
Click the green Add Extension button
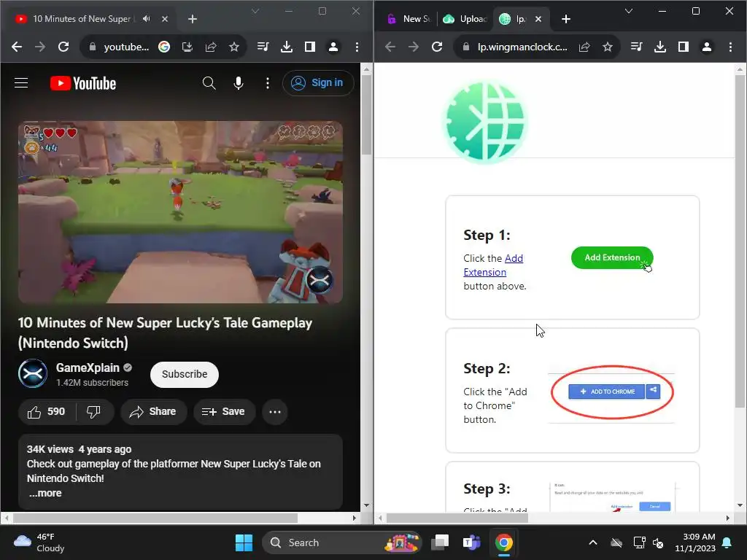[612, 257]
